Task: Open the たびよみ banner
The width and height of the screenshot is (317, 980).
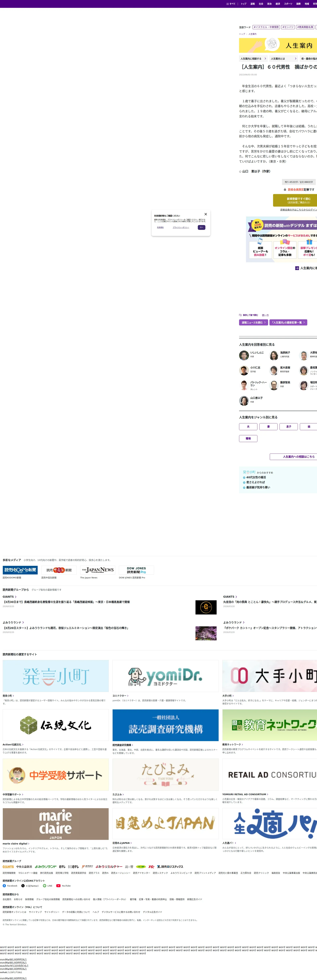Action: pos(165,775)
